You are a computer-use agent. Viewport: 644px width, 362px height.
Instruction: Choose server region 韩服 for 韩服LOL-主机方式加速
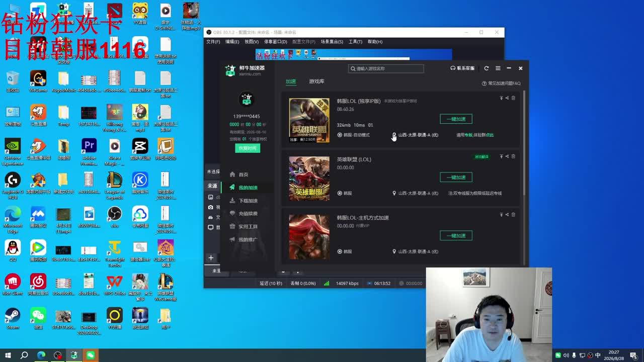(345, 251)
